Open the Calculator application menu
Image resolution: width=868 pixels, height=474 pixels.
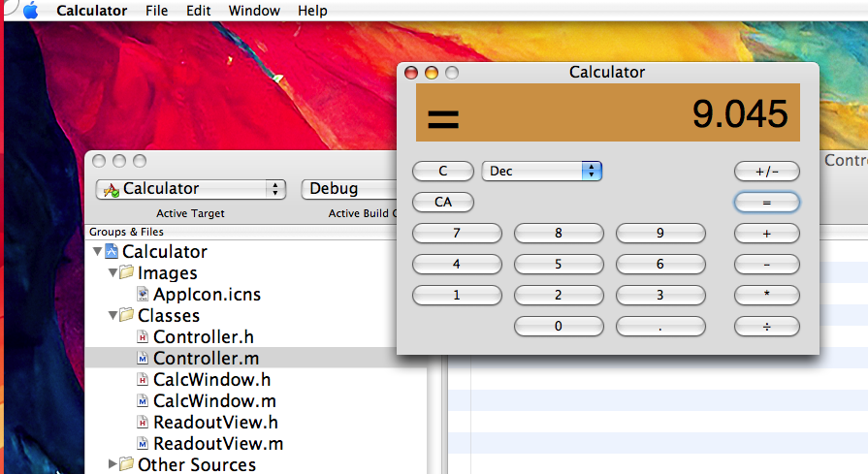pyautogui.click(x=92, y=11)
